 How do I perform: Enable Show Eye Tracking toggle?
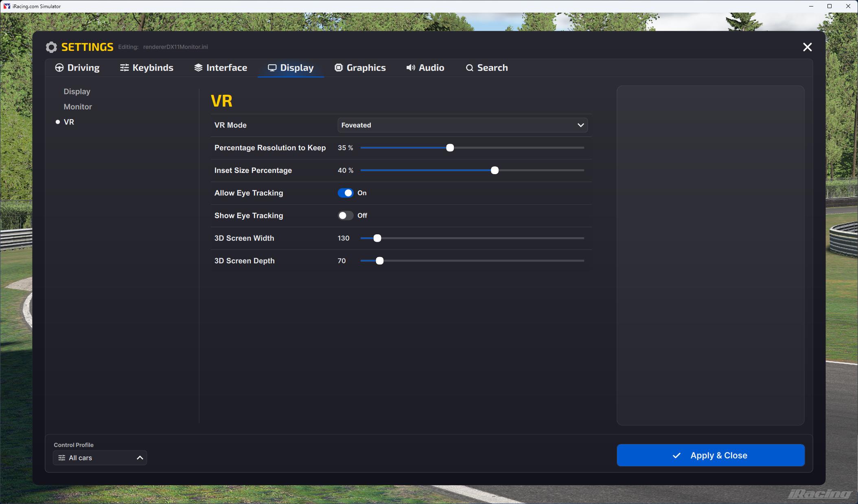pyautogui.click(x=345, y=216)
